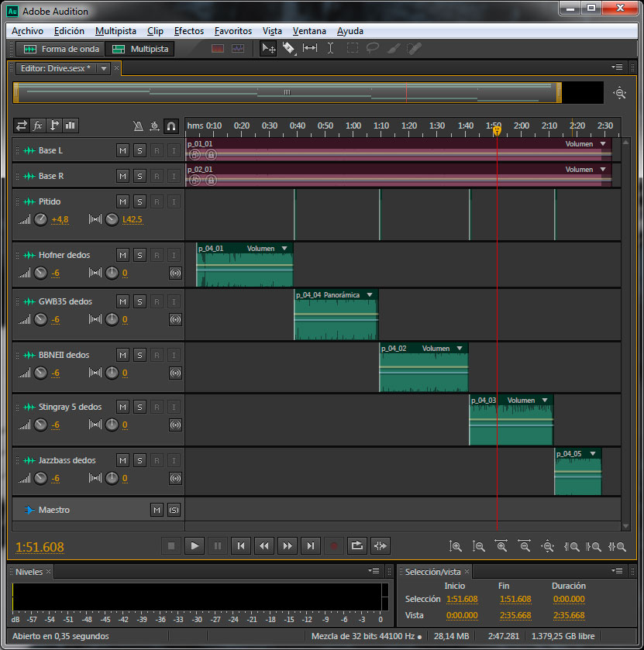Select the Move tool
This screenshot has width=644, height=650.
coord(268,49)
